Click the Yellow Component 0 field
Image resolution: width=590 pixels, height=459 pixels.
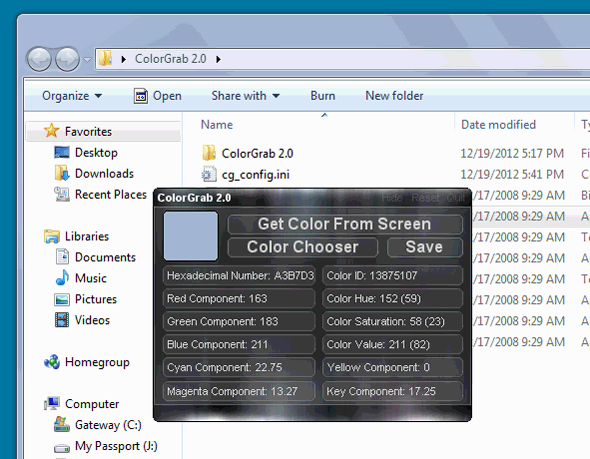point(392,368)
